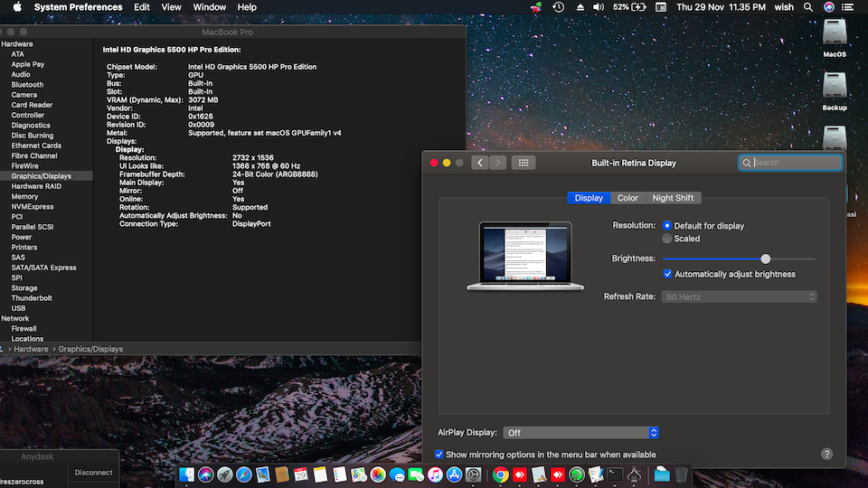Image resolution: width=868 pixels, height=488 pixels.
Task: Open Notes app in the Dock
Action: tap(320, 474)
